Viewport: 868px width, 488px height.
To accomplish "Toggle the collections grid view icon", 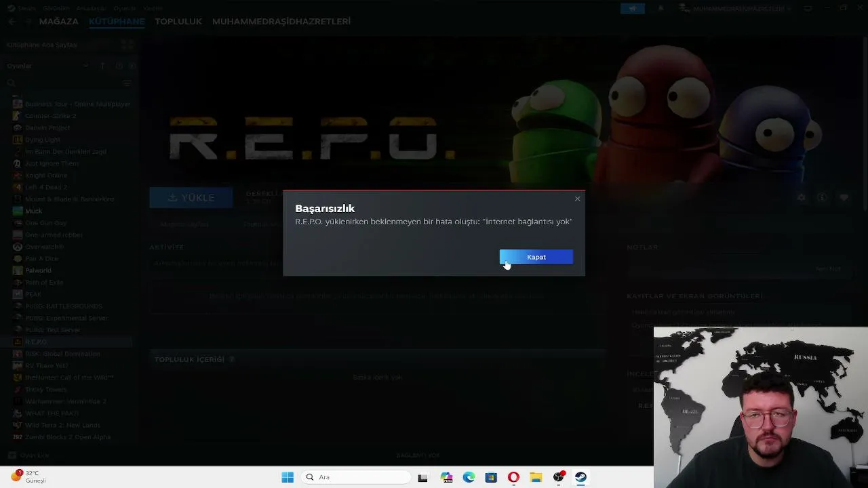I will click(x=127, y=45).
